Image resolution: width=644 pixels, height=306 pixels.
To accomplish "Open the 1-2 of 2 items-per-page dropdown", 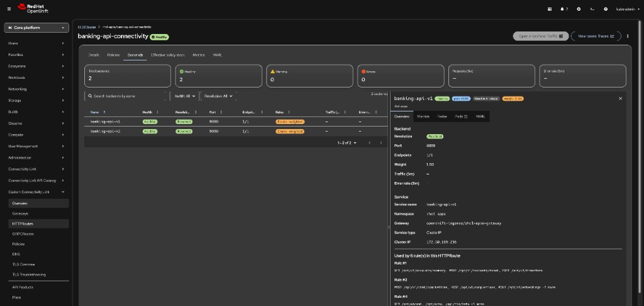I will pyautogui.click(x=347, y=143).
